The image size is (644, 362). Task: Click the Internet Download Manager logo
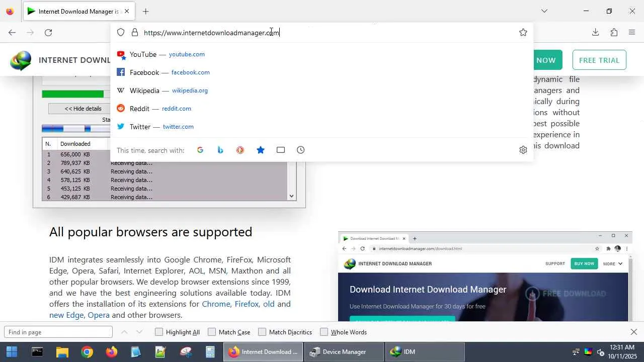pyautogui.click(x=21, y=60)
